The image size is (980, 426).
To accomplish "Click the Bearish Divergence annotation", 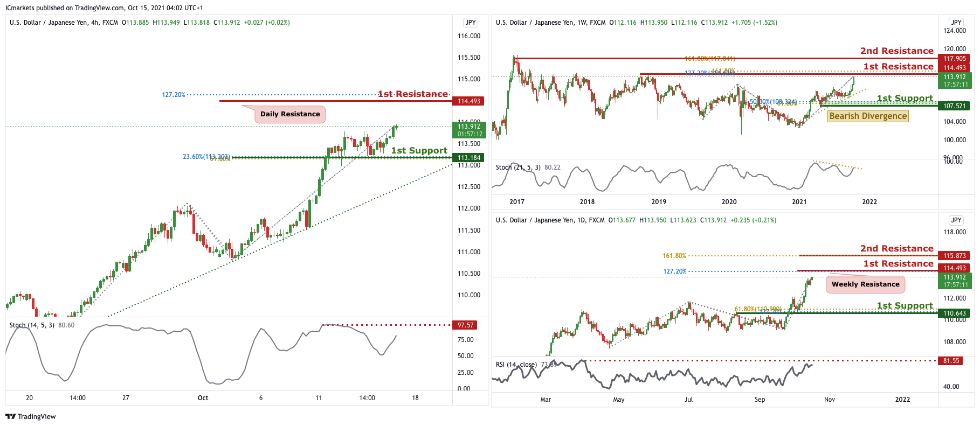I will point(868,116).
